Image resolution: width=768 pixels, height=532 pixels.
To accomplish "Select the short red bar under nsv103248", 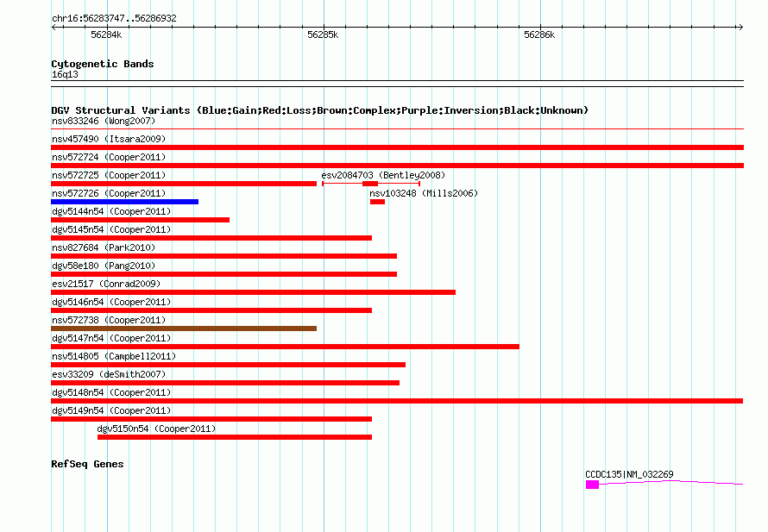I will (377, 202).
